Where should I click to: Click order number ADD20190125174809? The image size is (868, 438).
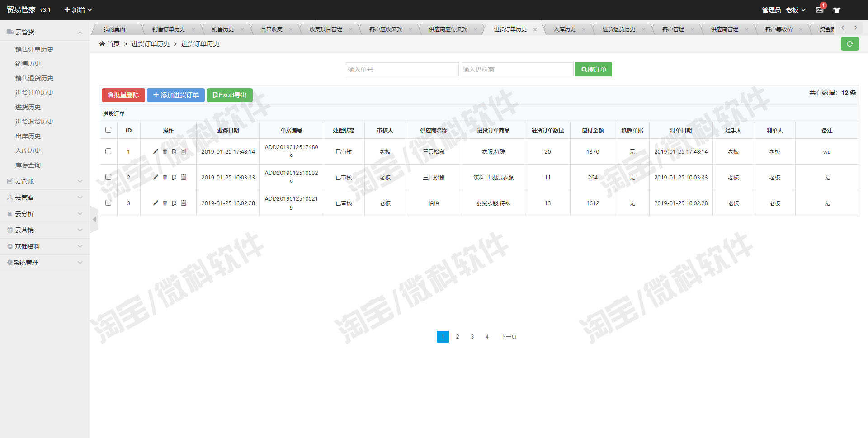click(x=291, y=151)
